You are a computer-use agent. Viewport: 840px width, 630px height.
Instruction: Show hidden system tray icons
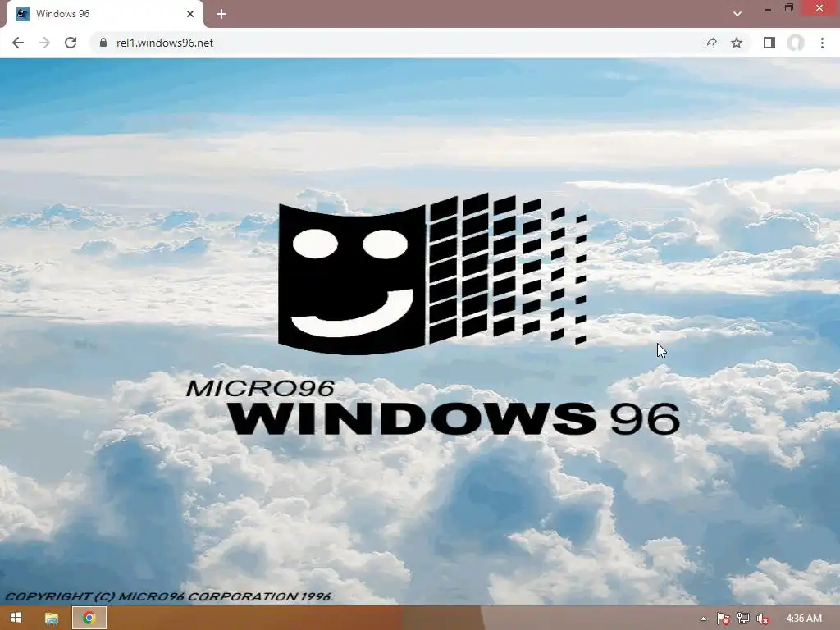(703, 619)
